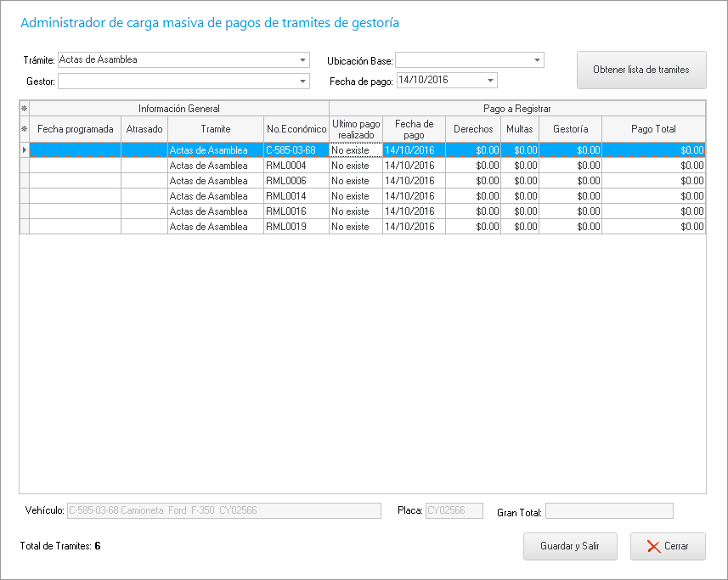Click the Derechos cell for RML0006
This screenshot has width=728, height=580.
point(473,181)
